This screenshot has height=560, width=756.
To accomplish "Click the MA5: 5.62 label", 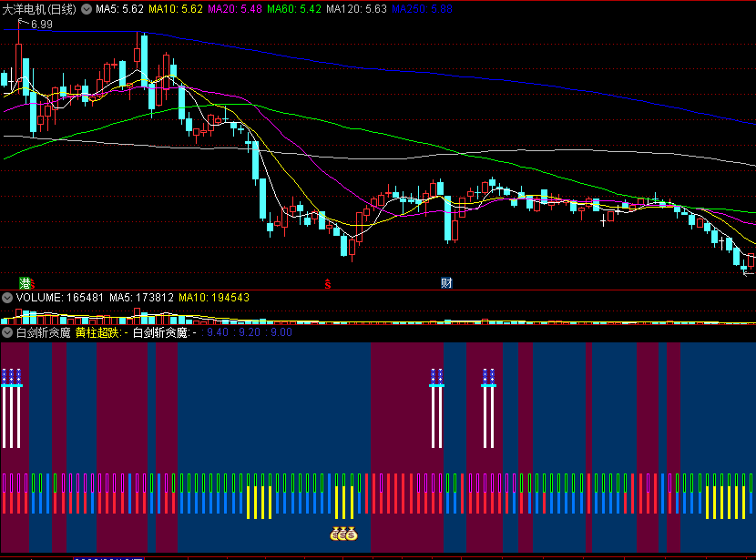I will tap(119, 8).
